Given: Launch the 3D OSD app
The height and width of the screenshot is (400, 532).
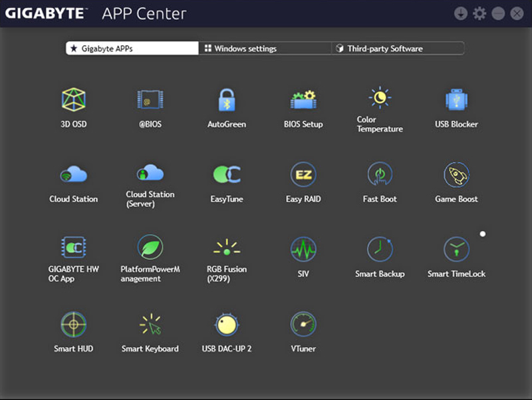Looking at the screenshot, I should coord(74,100).
